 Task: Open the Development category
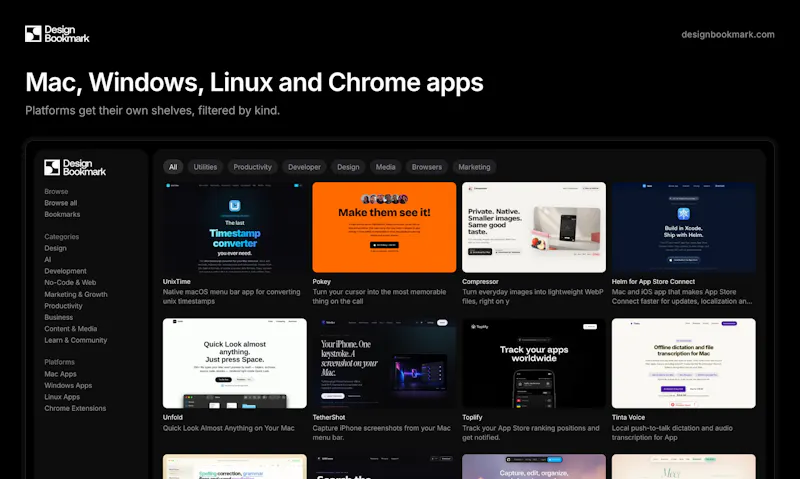(65, 271)
